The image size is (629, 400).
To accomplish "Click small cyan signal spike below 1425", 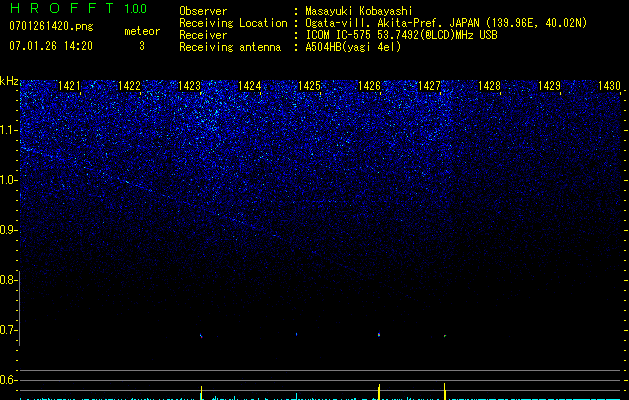I will click(296, 396).
